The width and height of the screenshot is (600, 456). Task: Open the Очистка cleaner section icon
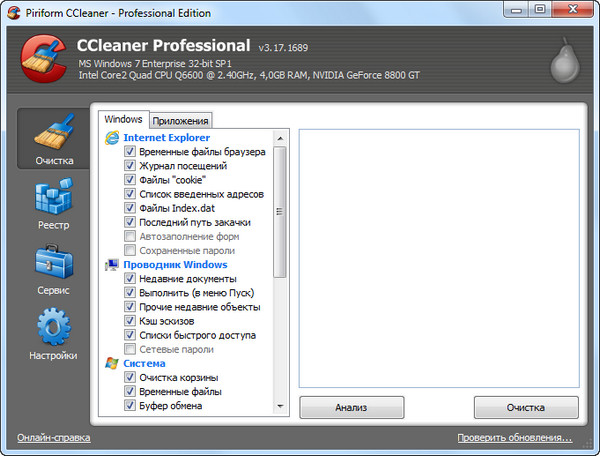point(54,133)
